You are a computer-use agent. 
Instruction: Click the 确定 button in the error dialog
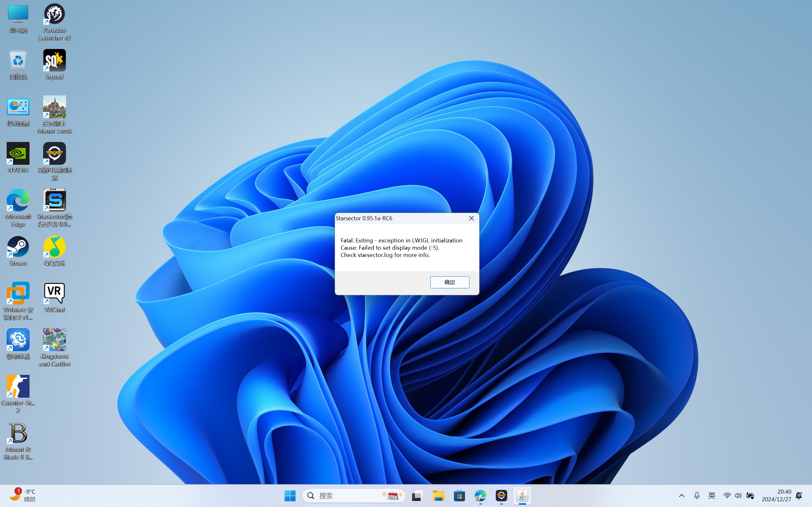coord(450,282)
